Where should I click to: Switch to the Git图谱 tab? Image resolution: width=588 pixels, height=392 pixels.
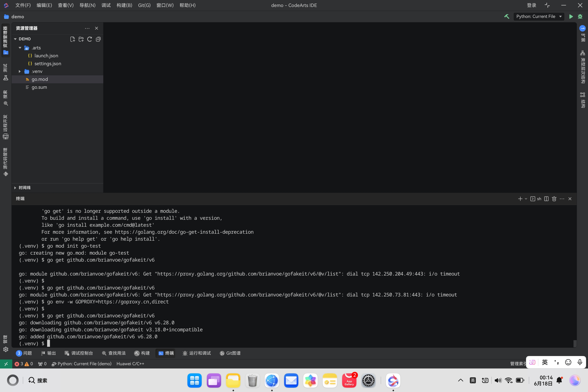(x=230, y=353)
